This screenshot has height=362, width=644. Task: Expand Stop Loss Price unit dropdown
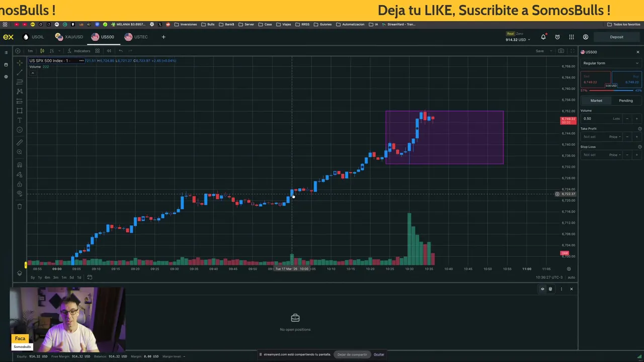[615, 155]
